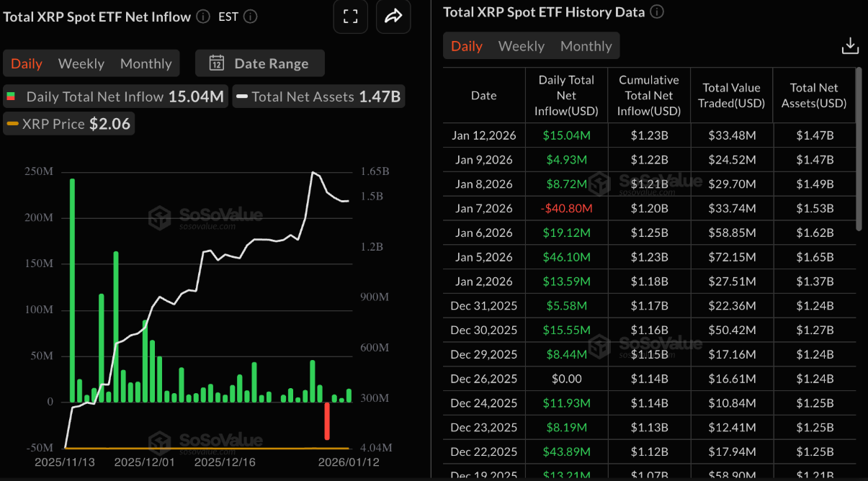Image resolution: width=868 pixels, height=481 pixels.
Task: Toggle the XRP Price $2.06 legend
Action: 68,123
